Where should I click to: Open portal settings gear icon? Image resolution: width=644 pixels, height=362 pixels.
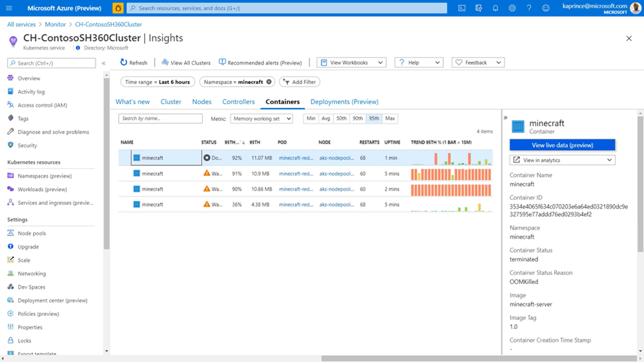[x=512, y=8]
